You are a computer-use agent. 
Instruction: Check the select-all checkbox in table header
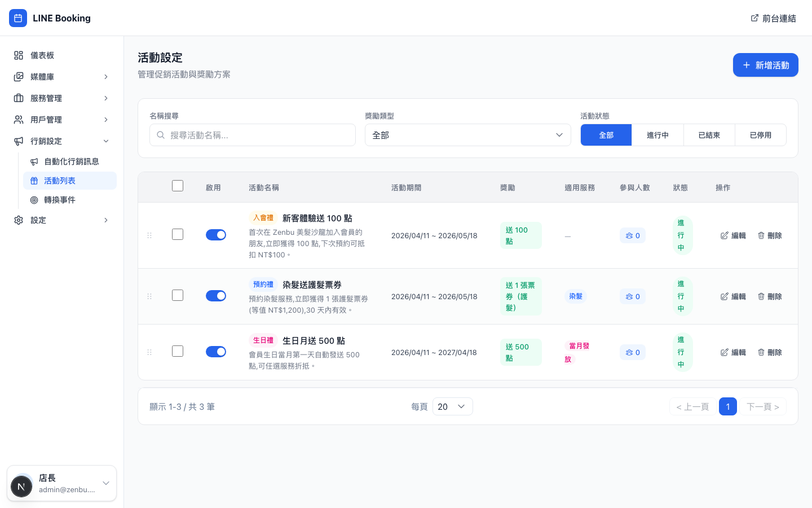coord(178,186)
